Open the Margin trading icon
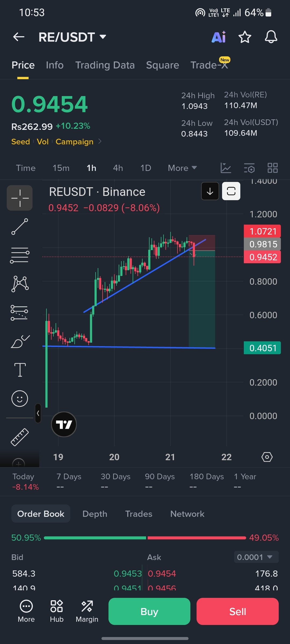 (x=87, y=612)
